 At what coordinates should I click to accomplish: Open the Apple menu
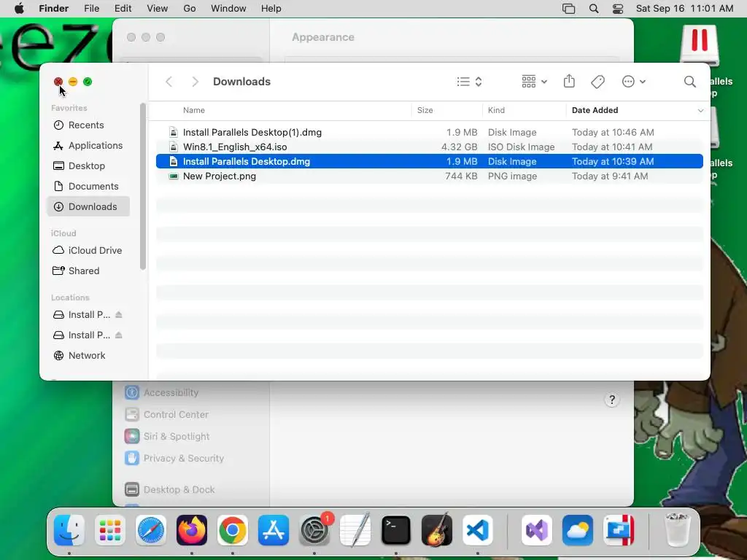(19, 9)
